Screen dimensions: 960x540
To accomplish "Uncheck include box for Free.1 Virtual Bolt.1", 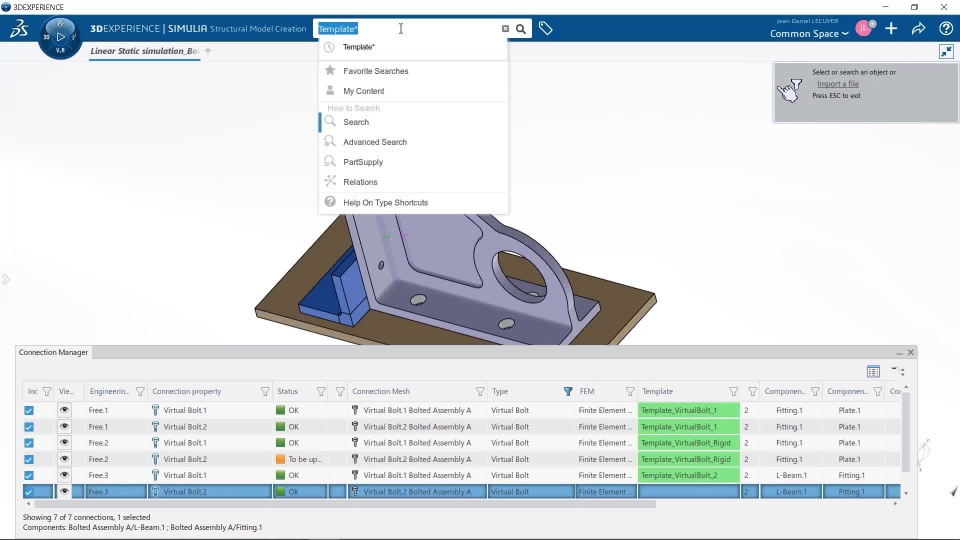I will [29, 410].
